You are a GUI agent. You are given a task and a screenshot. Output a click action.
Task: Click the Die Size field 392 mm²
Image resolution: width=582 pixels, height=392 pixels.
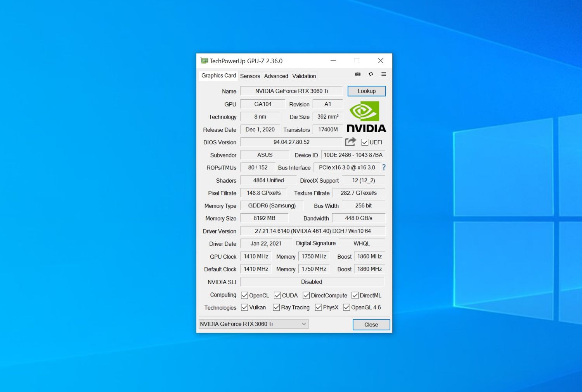(x=328, y=117)
